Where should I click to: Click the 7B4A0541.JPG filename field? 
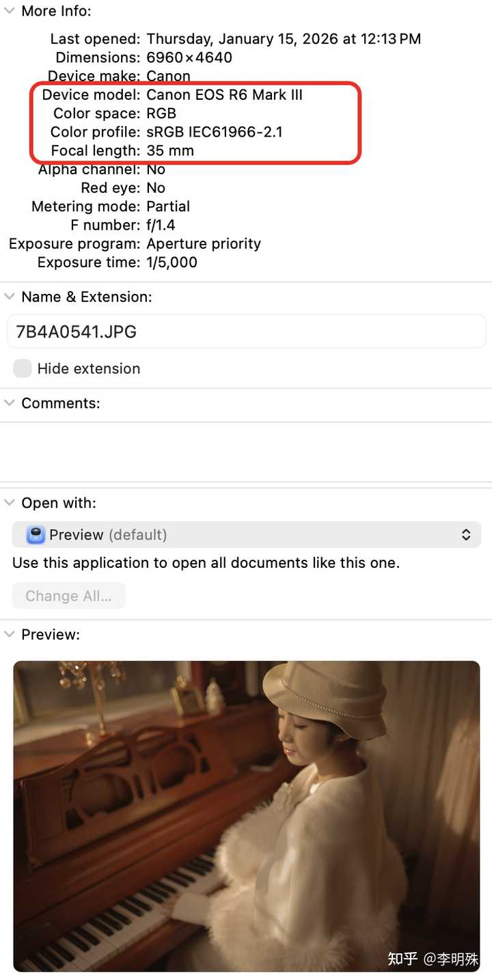tap(246, 331)
